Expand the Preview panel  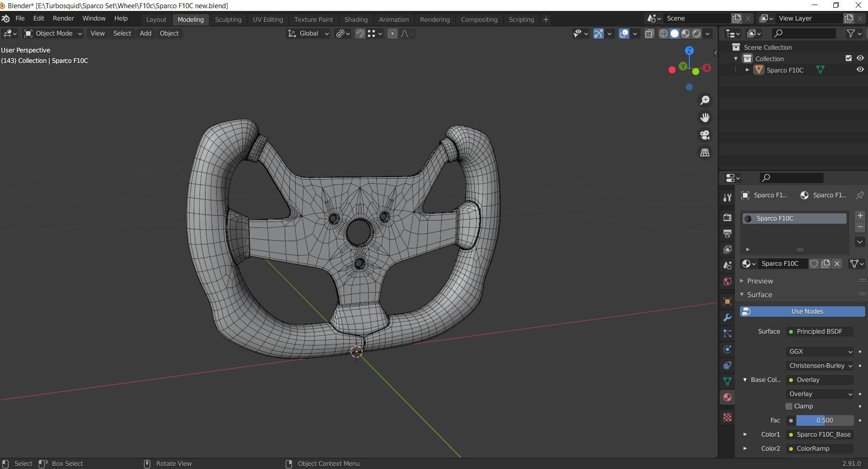click(760, 281)
